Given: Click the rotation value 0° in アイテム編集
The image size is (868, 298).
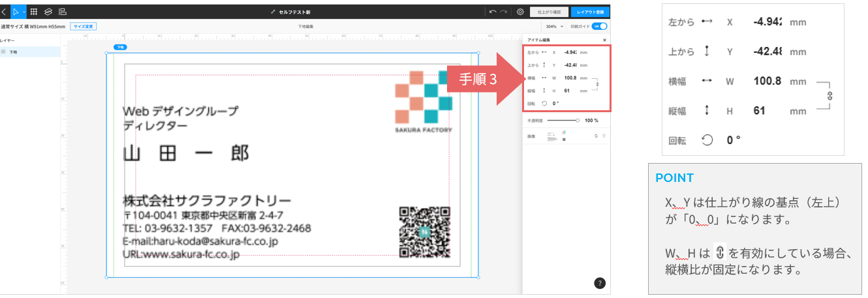Looking at the screenshot, I should click(556, 103).
